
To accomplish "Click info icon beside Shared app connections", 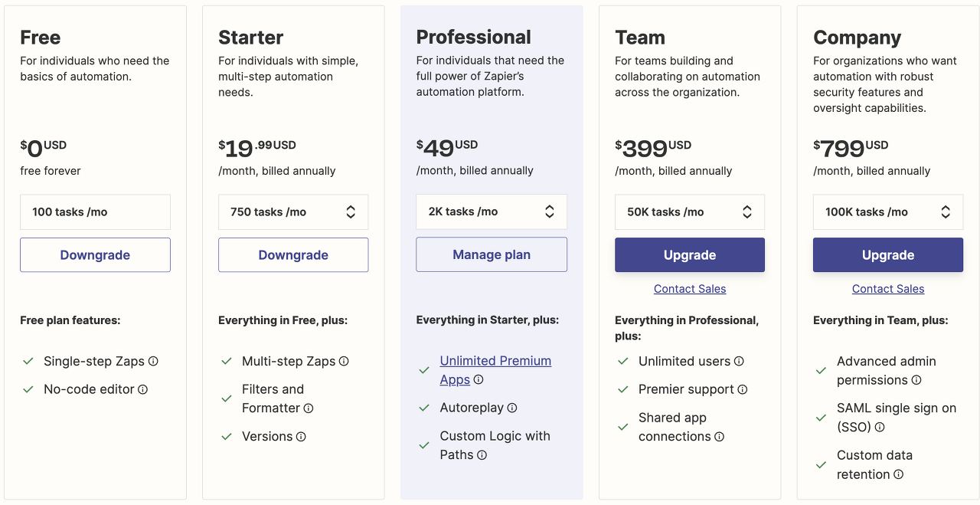I will pos(719,437).
